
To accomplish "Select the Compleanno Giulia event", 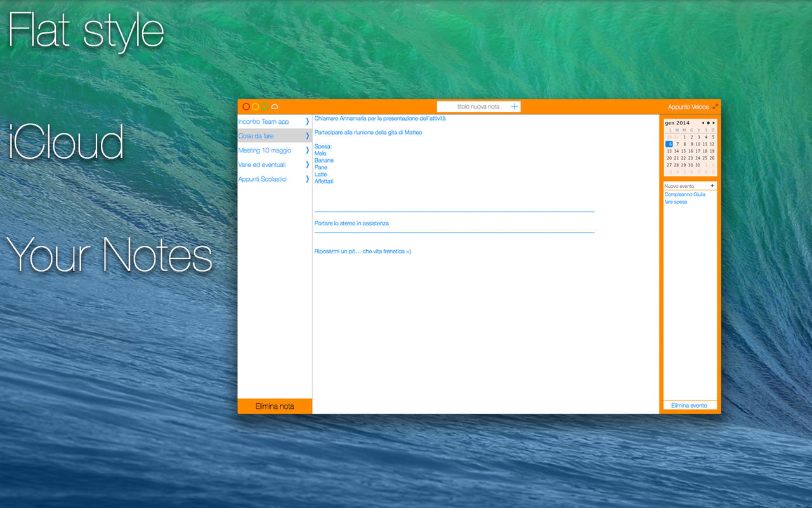I will [684, 194].
